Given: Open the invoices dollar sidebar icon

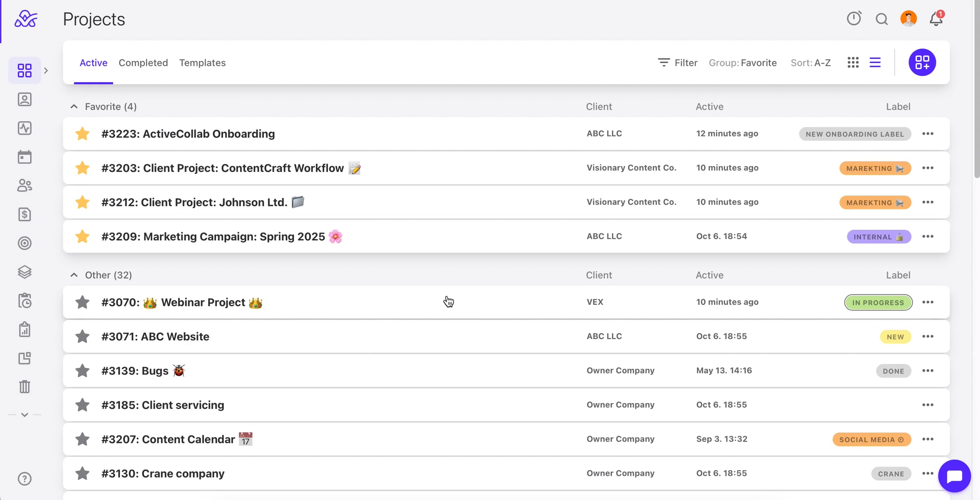Looking at the screenshot, I should (24, 214).
